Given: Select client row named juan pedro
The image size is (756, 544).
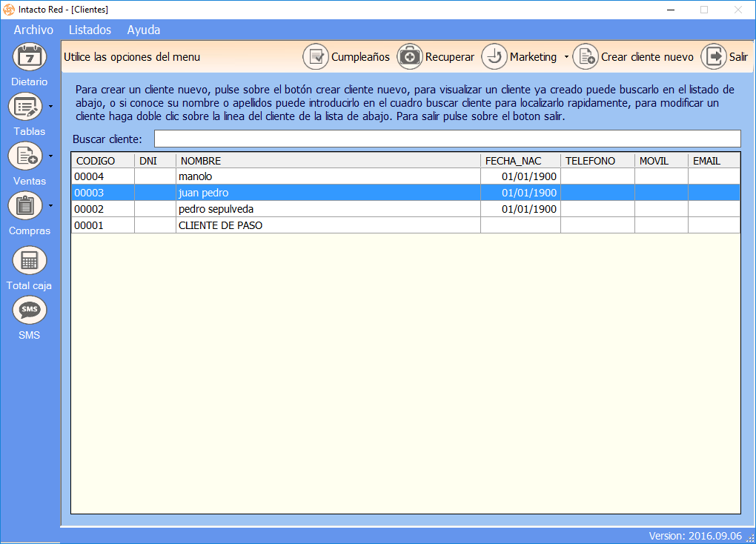Looking at the screenshot, I should (405, 193).
